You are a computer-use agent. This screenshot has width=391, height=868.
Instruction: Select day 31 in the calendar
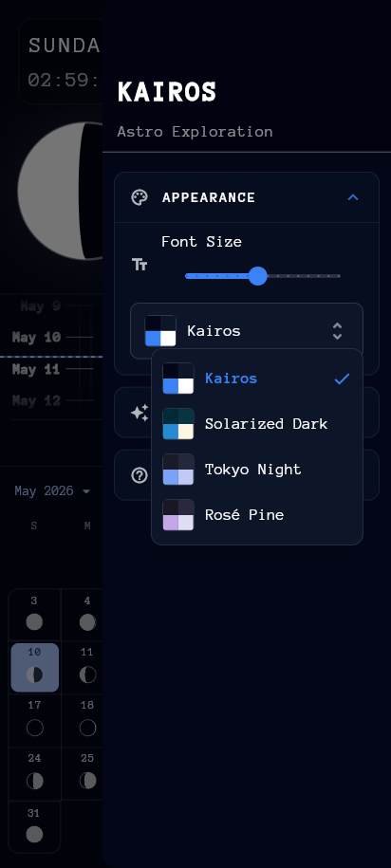click(34, 827)
